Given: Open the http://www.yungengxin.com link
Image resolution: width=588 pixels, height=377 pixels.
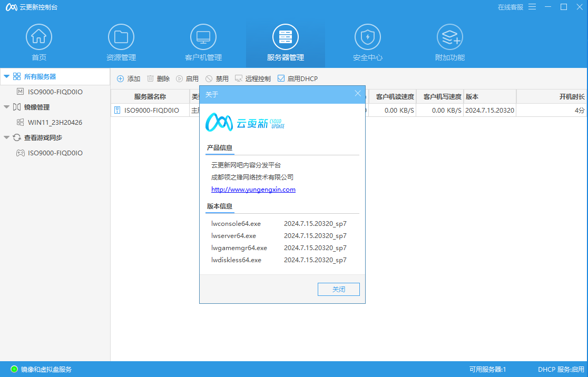Looking at the screenshot, I should [x=253, y=189].
